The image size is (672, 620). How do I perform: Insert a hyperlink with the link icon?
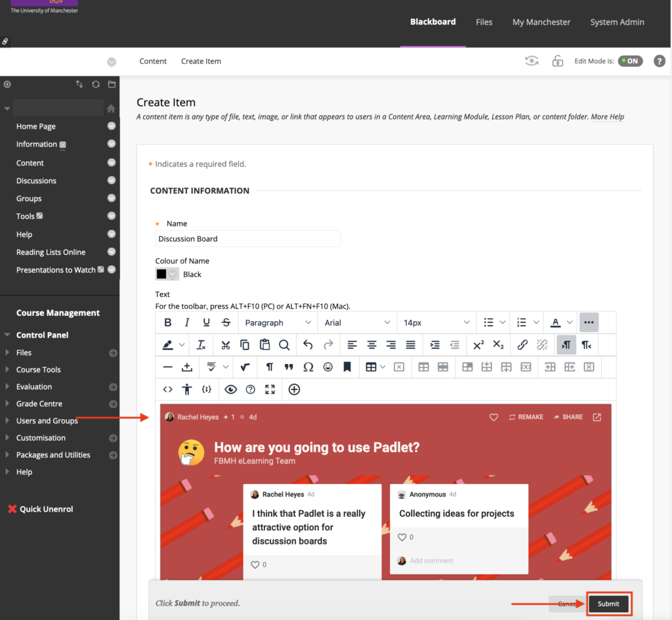(522, 345)
